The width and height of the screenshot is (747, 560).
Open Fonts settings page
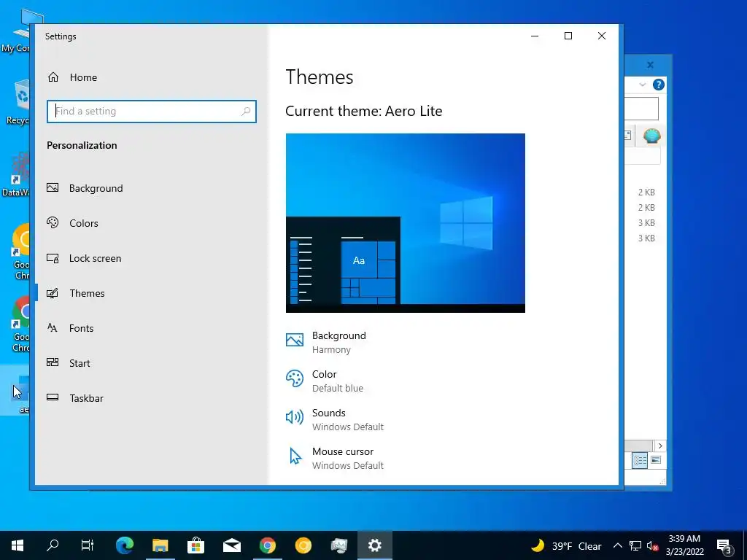(x=152, y=328)
